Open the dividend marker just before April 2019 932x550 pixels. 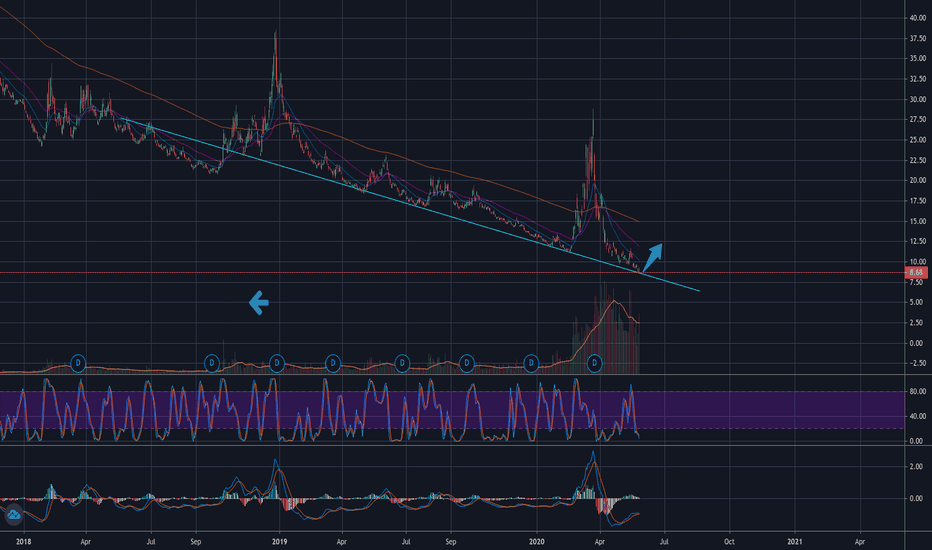[333, 363]
